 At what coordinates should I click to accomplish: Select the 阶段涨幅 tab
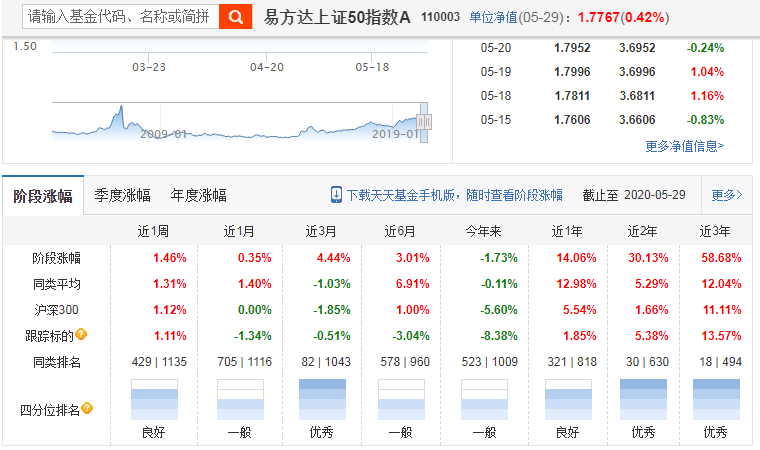43,195
